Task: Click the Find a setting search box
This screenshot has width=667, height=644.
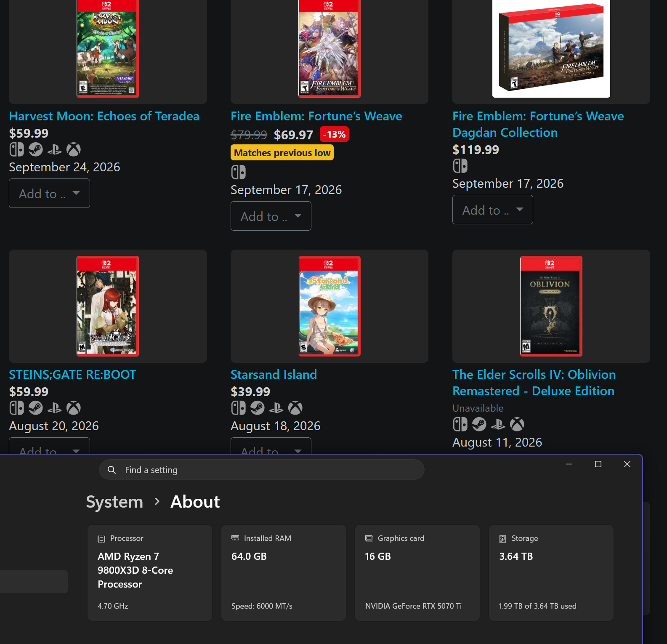Action: [261, 470]
